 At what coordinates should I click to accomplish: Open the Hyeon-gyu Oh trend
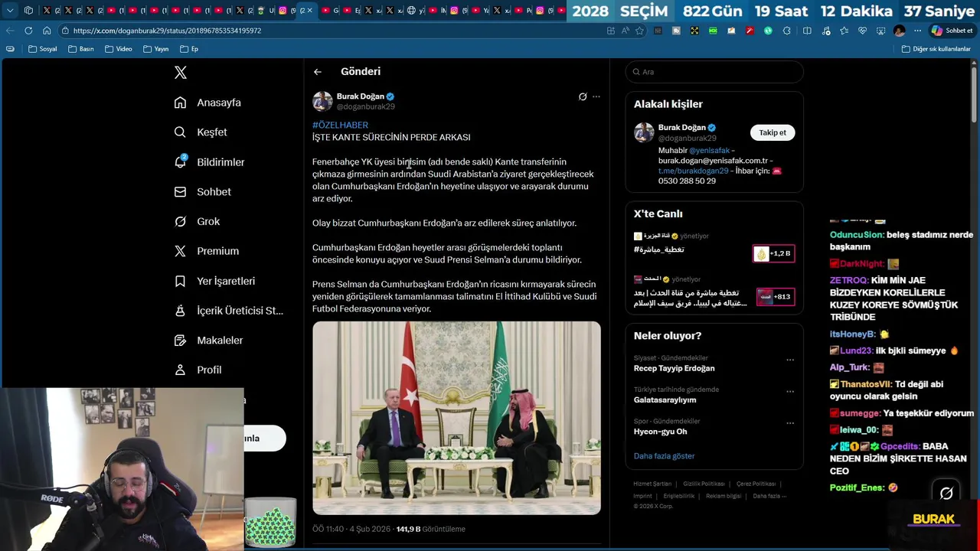pos(660,432)
